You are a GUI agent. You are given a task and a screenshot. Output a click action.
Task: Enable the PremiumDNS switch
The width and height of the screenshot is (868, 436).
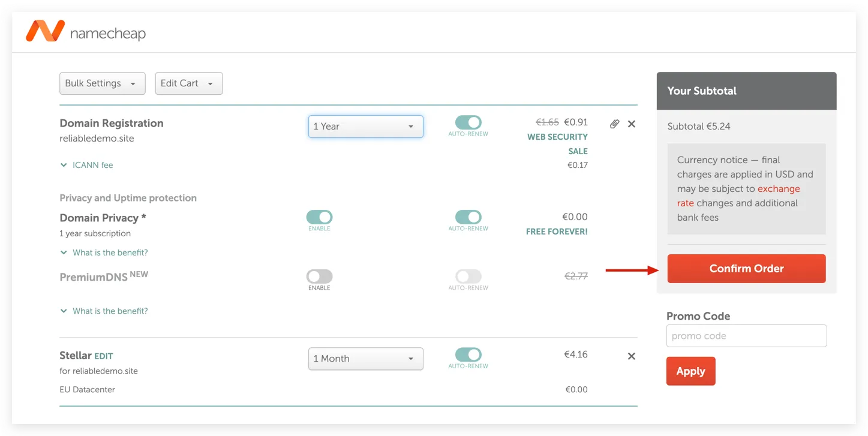point(319,276)
